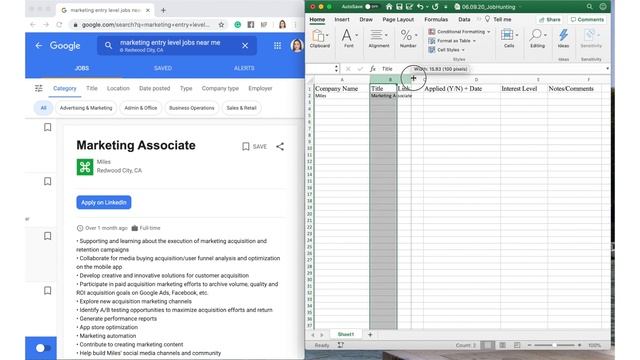Switch to Page Break Preview in status bar

(x=517, y=345)
